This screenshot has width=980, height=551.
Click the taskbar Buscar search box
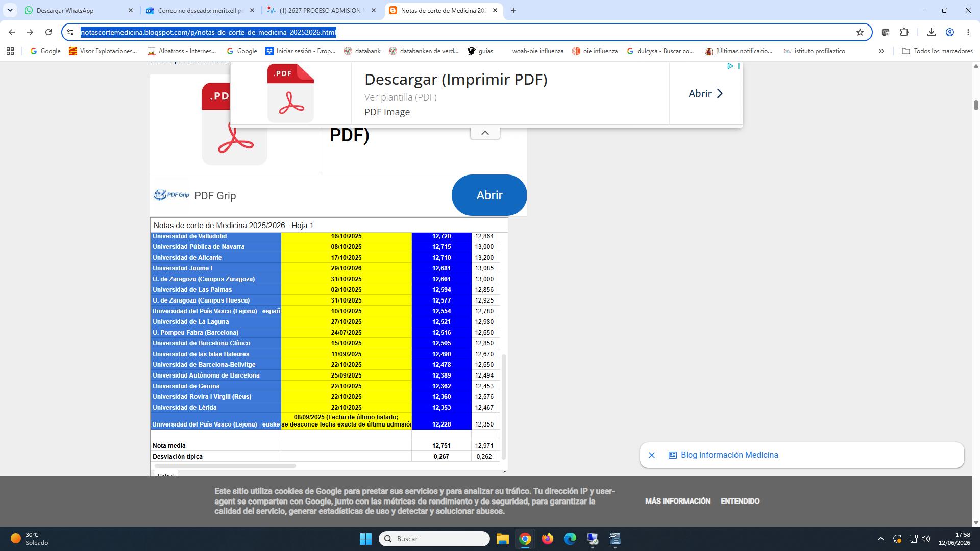tap(434, 539)
